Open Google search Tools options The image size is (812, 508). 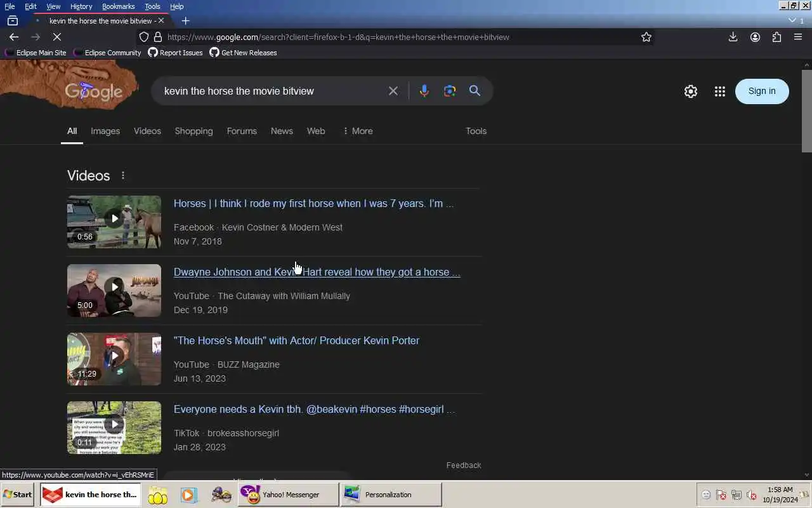point(476,131)
